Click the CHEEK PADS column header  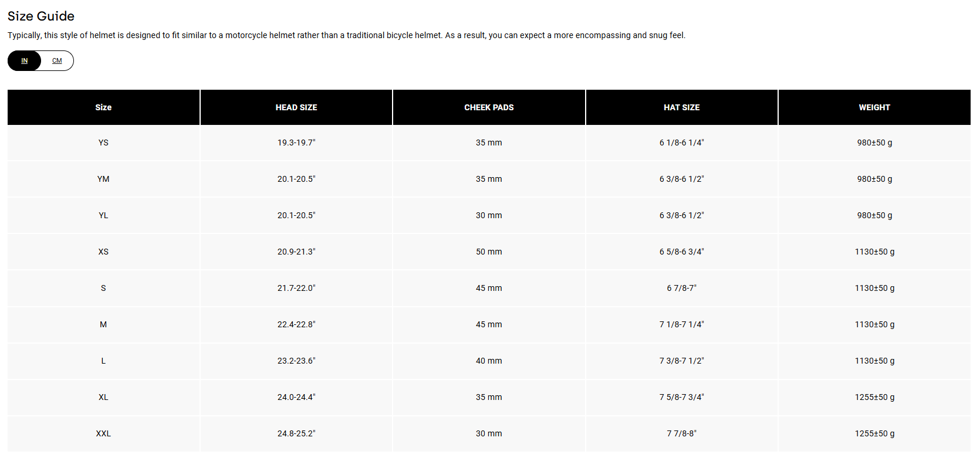coord(489,107)
